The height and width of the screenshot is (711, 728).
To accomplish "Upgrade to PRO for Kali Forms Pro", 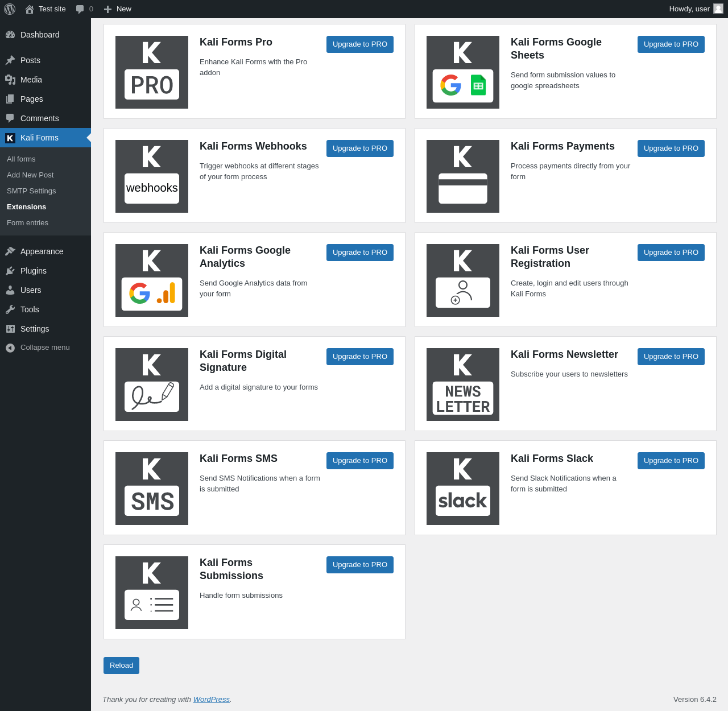I will pyautogui.click(x=360, y=44).
